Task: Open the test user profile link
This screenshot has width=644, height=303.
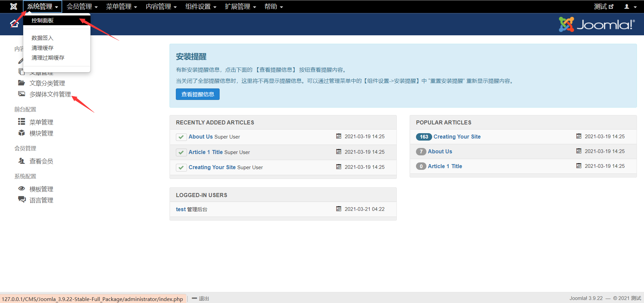Action: point(181,209)
